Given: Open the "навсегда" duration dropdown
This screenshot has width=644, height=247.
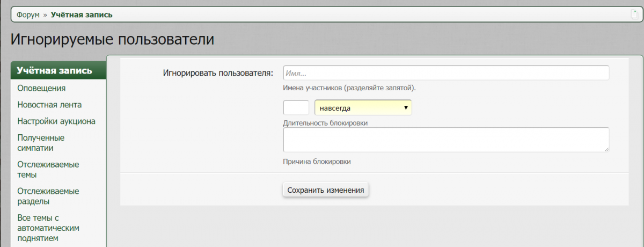Looking at the screenshot, I should (363, 108).
